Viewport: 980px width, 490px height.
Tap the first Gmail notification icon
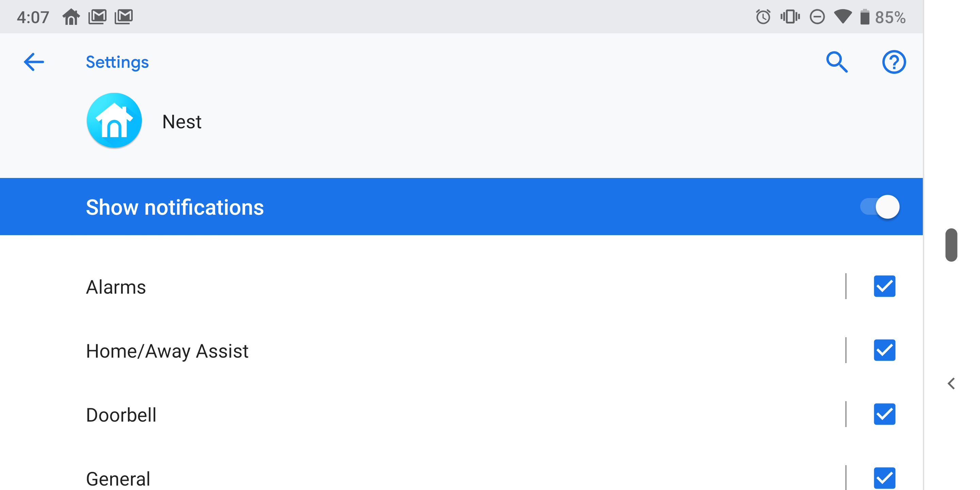tap(97, 17)
